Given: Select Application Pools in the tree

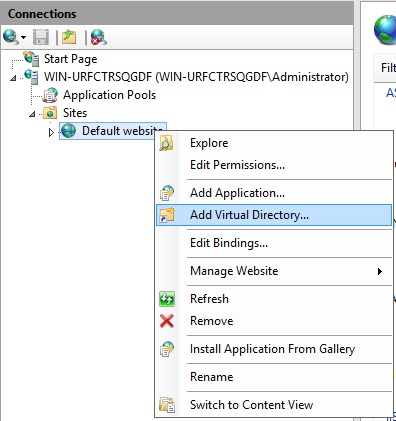Looking at the screenshot, I should [x=109, y=95].
